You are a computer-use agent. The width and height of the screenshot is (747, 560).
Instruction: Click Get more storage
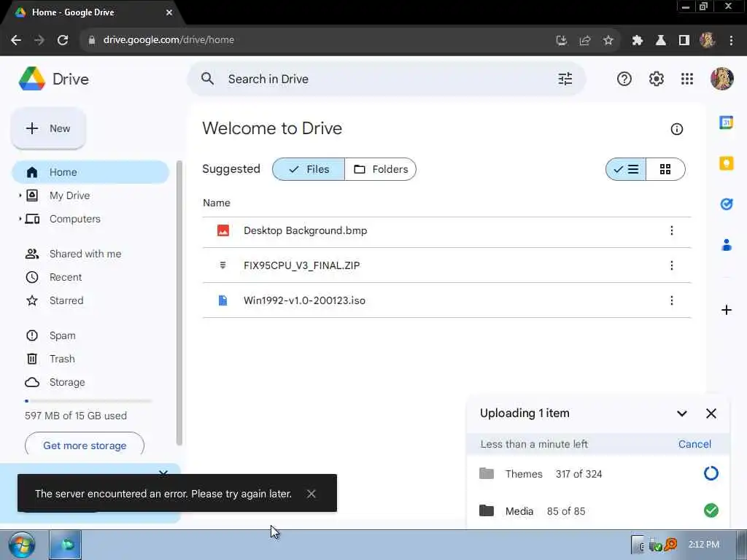(85, 446)
